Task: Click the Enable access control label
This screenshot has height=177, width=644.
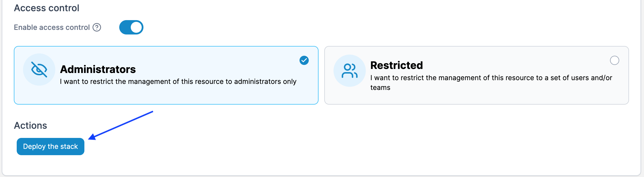Action: (x=52, y=27)
